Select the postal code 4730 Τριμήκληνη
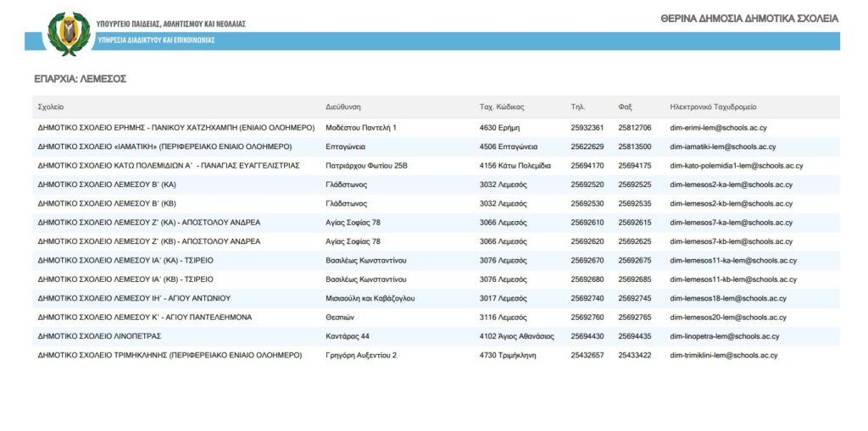Image resolution: width=868 pixels, height=431 pixels. [508, 356]
